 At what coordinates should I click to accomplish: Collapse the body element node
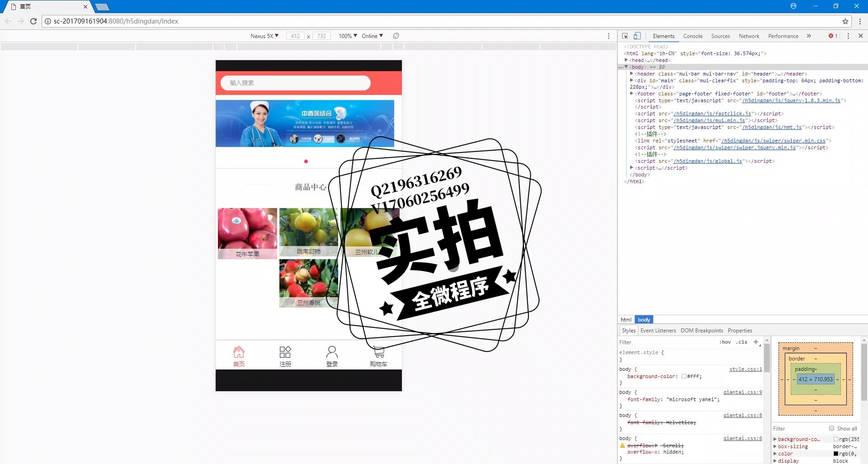coord(626,66)
